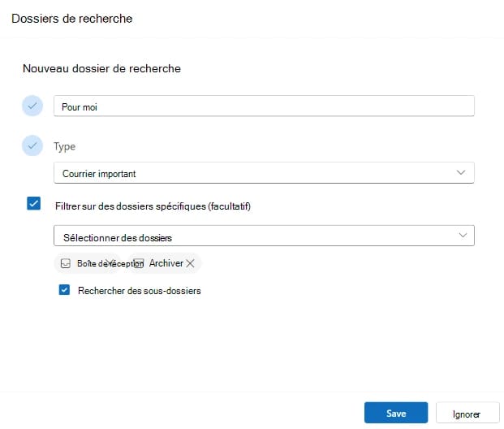Remove the Archiver folder chip
Screen dimensions: 504x429
pyautogui.click(x=190, y=263)
